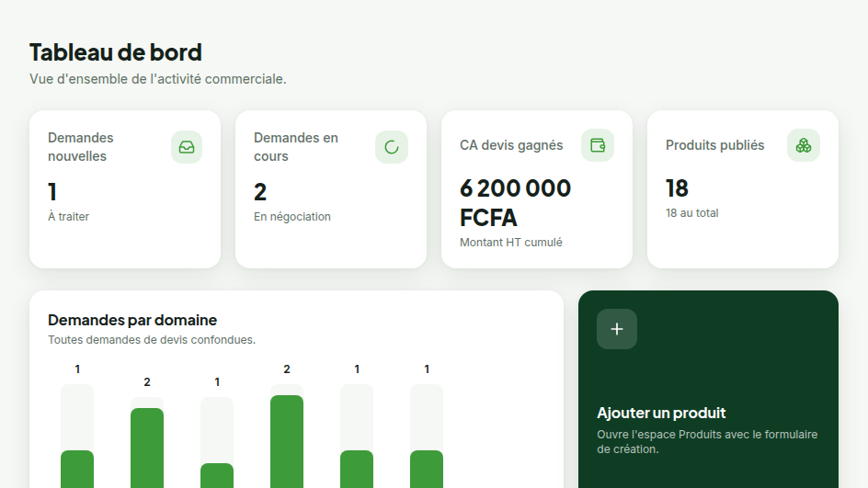Image resolution: width=868 pixels, height=488 pixels.
Task: Click the Montant HT cumulé text
Action: click(511, 243)
